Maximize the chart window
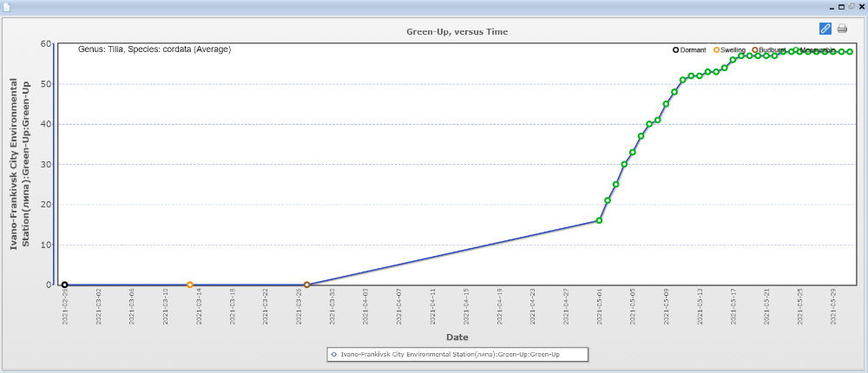The width and height of the screenshot is (868, 373). [841, 6]
